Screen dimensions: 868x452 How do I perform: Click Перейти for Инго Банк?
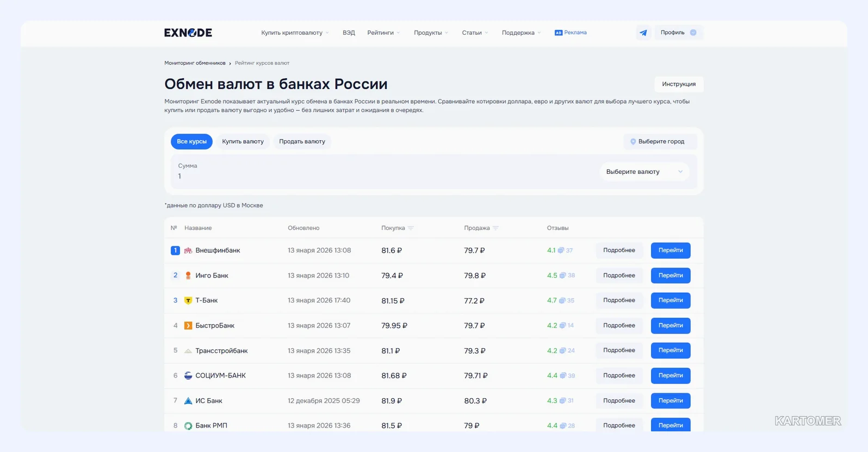[671, 275]
